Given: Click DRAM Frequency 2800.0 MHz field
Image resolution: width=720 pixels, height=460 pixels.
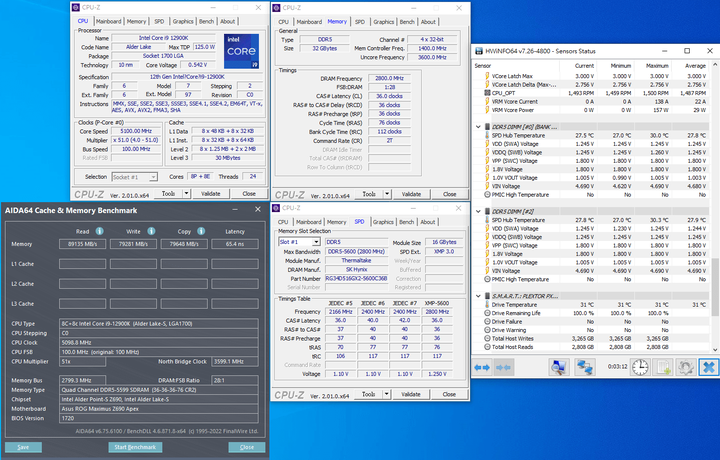Looking at the screenshot, I should pos(389,79).
